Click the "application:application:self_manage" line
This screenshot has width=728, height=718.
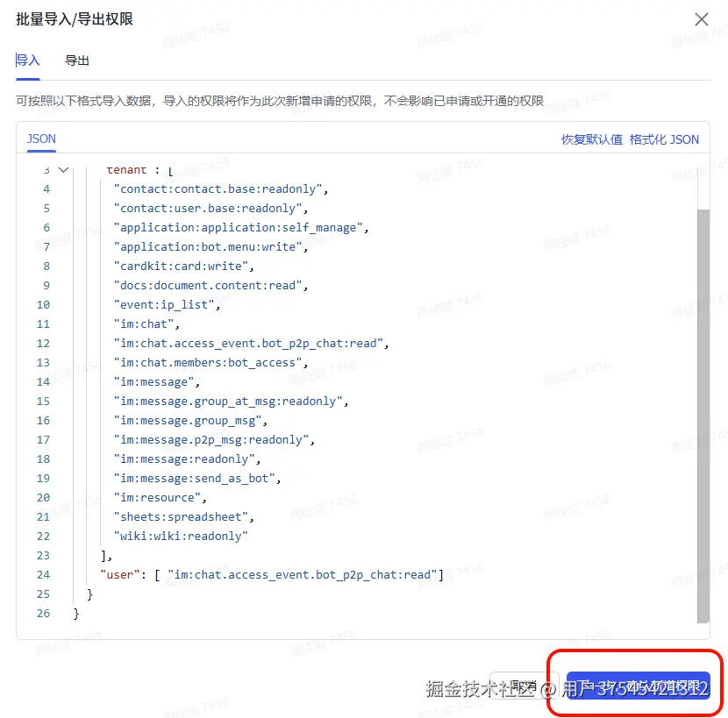coord(241,227)
